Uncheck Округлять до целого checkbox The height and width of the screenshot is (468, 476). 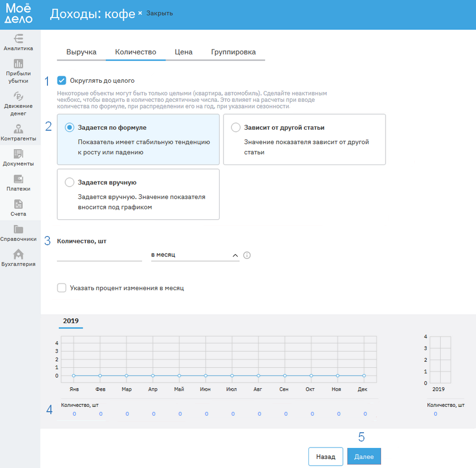[x=62, y=80]
